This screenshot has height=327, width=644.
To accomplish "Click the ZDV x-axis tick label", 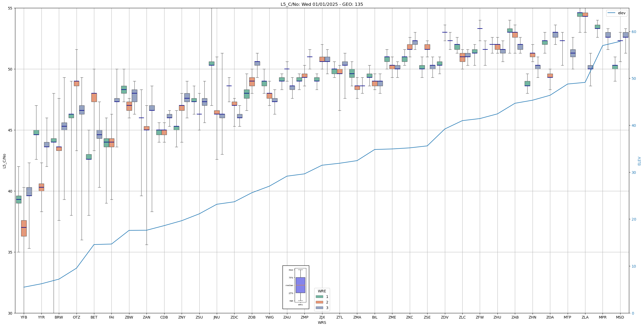I will 445,317.
